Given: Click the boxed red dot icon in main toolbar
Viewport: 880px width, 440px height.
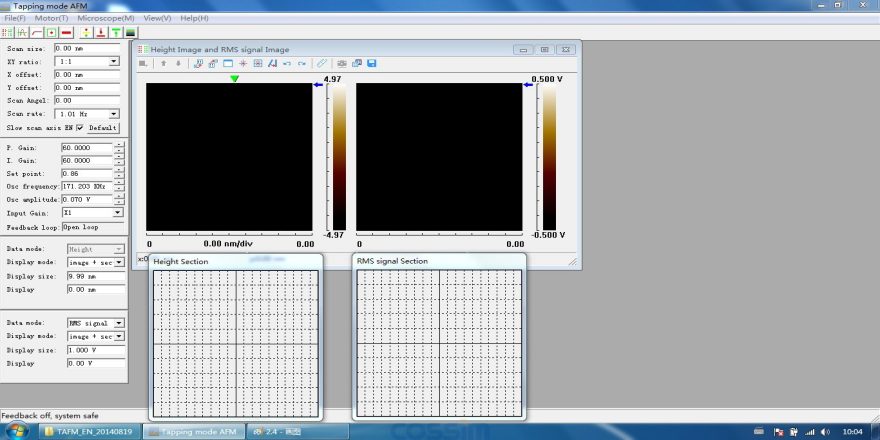Looking at the screenshot, I should pos(52,32).
